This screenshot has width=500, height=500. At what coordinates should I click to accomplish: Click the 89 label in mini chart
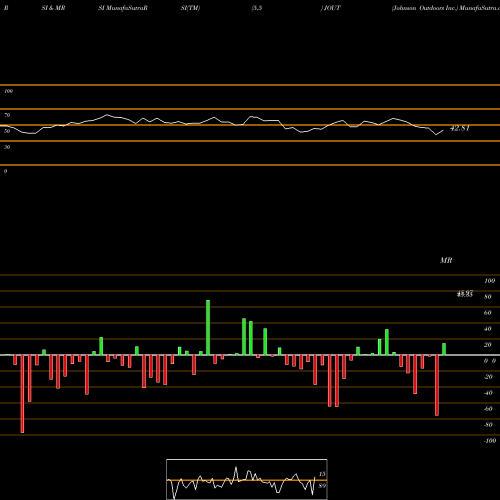click(x=322, y=486)
